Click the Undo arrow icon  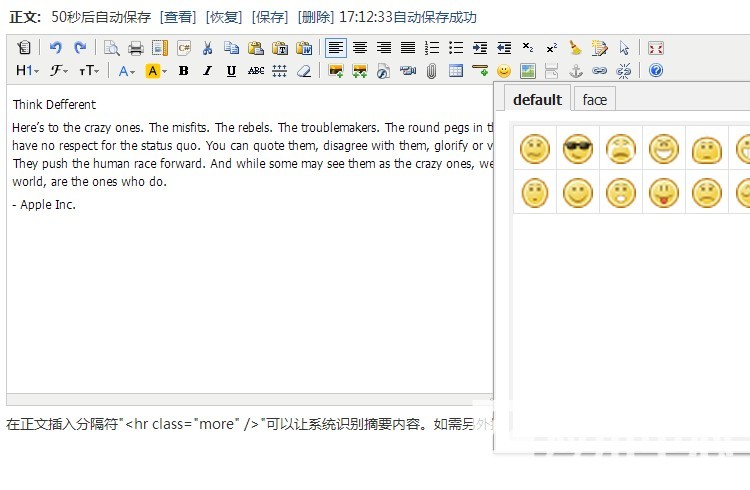pyautogui.click(x=56, y=47)
